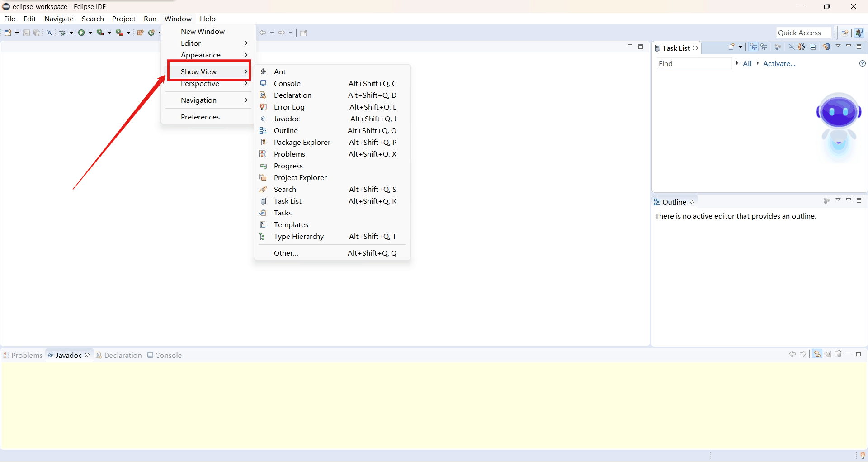Switch to the bottom Console tab

[x=165, y=355]
